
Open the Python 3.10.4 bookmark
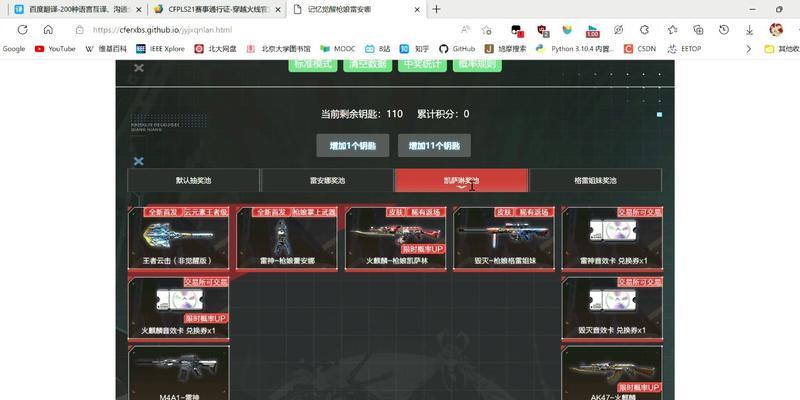(574, 49)
